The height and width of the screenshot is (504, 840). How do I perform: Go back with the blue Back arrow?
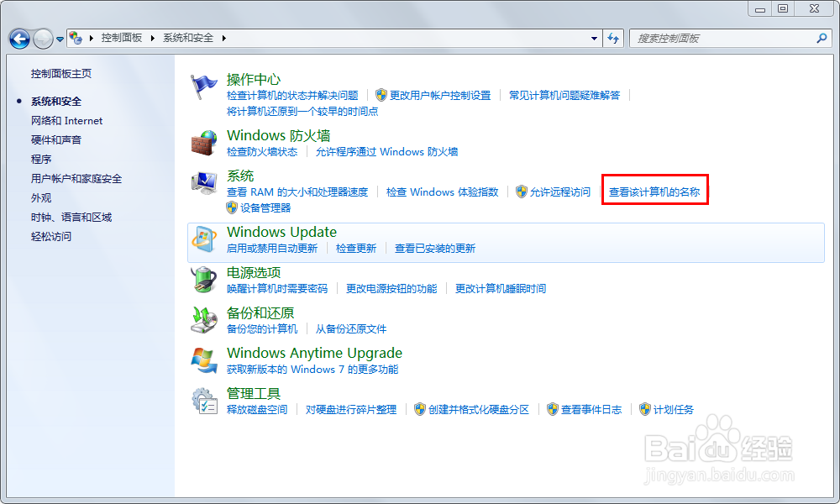pos(20,39)
